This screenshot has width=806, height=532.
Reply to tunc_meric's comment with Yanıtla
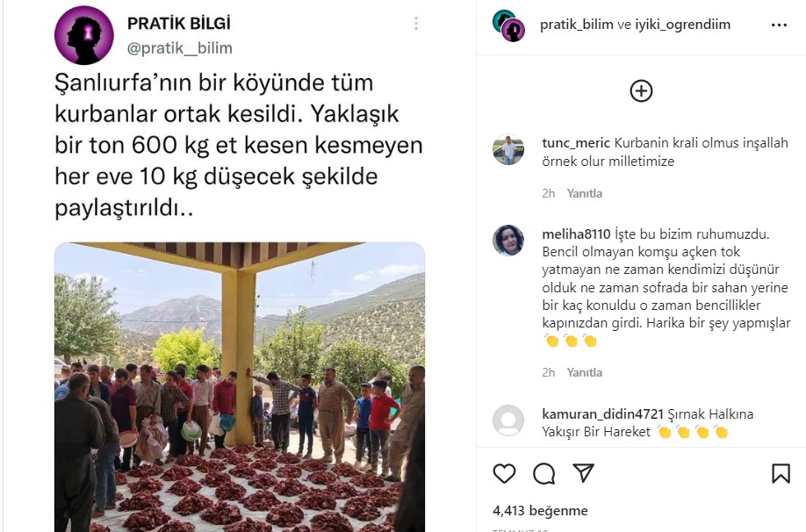585,193
